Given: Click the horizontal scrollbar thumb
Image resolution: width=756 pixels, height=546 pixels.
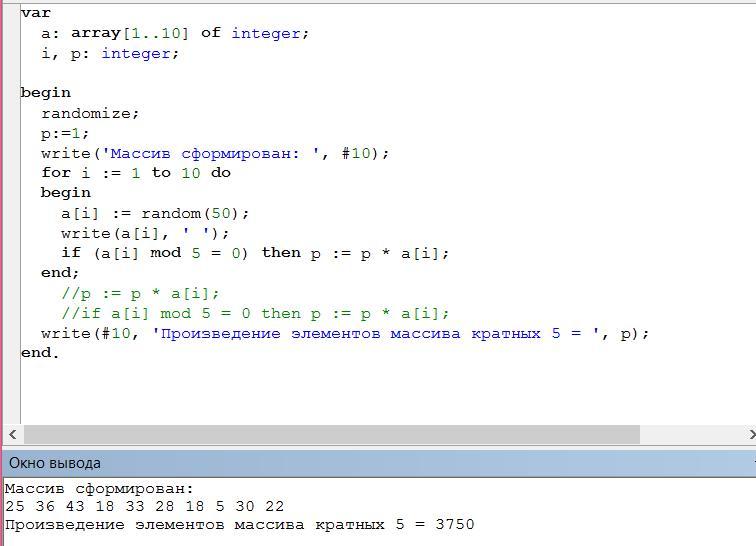Looking at the screenshot, I should point(330,434).
